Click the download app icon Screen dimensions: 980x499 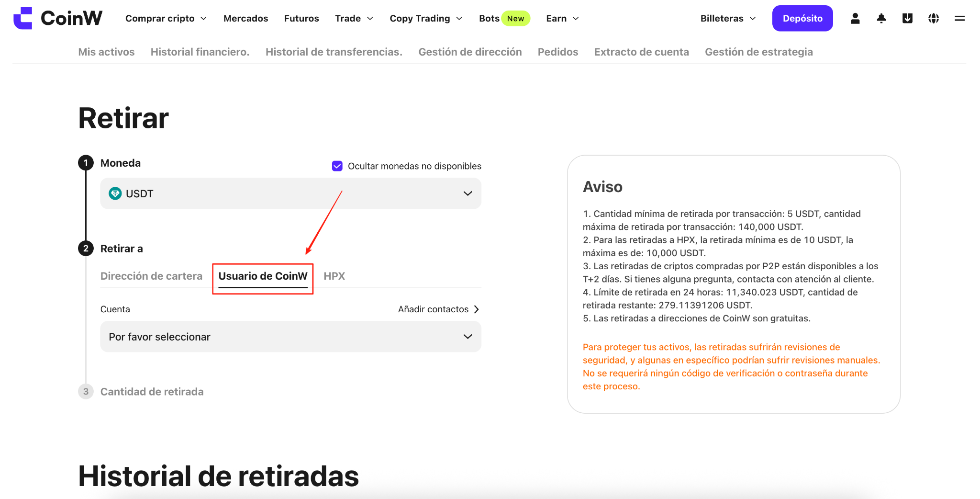point(907,18)
